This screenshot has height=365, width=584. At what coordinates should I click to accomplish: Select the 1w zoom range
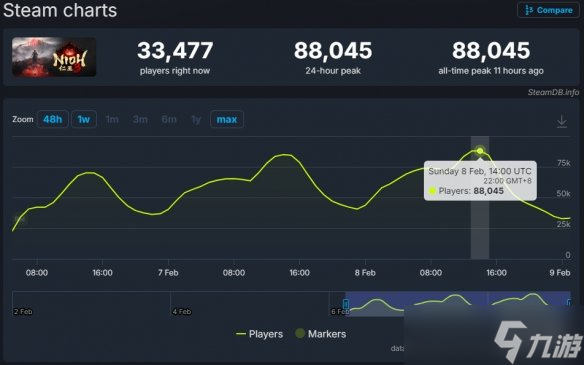point(84,119)
